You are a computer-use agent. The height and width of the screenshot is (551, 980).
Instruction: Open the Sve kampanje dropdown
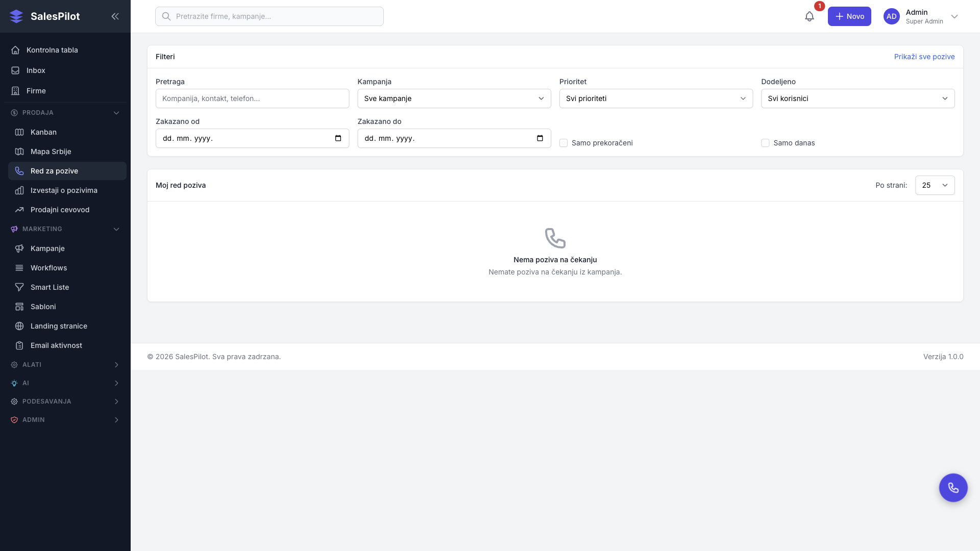454,98
